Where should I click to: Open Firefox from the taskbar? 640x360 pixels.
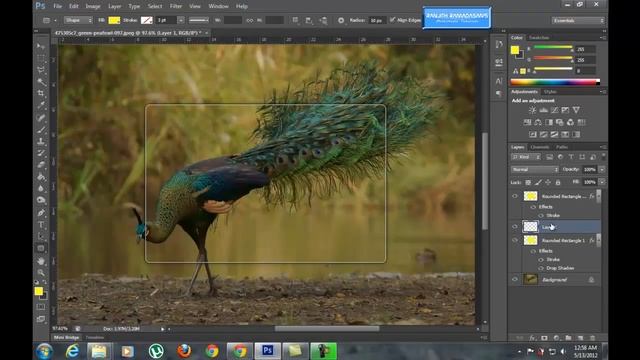(184, 351)
